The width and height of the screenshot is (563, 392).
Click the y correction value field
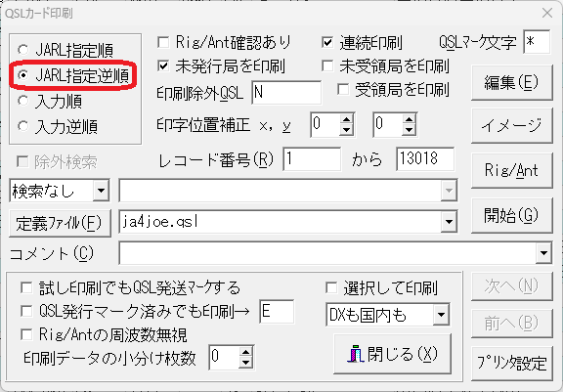[388, 124]
